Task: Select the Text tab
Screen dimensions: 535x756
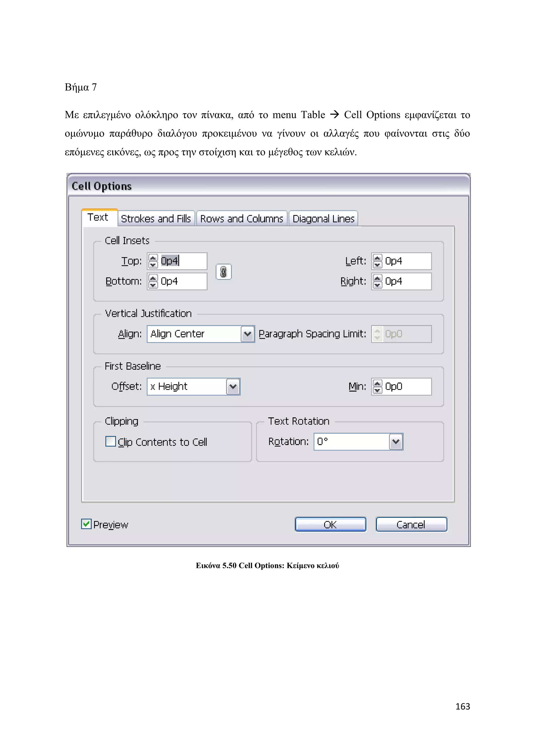Action: click(x=98, y=217)
